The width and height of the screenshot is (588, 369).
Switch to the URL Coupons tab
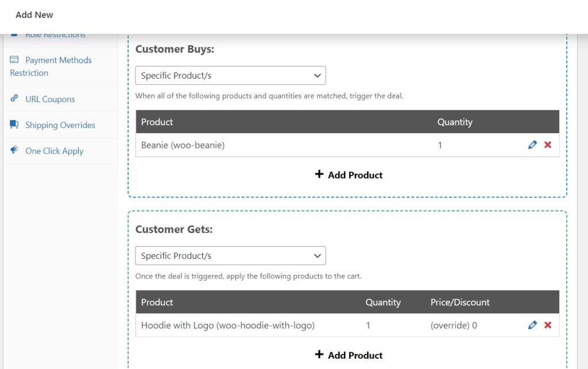(x=50, y=99)
